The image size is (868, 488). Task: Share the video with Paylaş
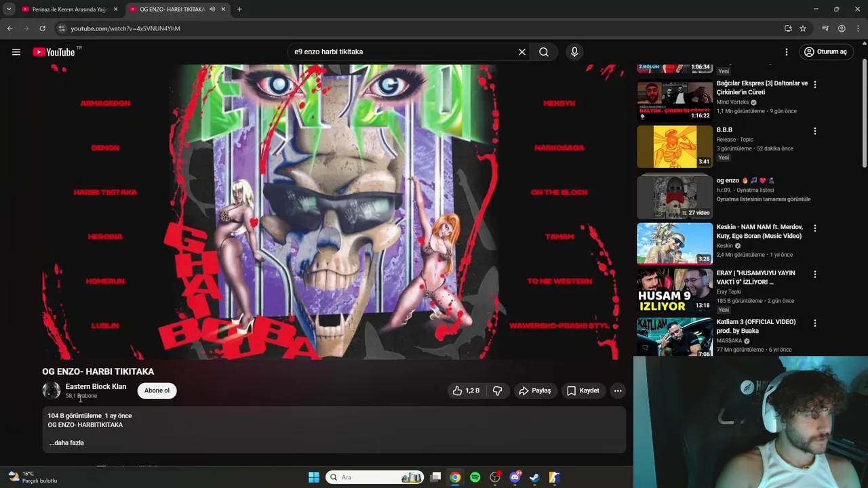(x=534, y=390)
